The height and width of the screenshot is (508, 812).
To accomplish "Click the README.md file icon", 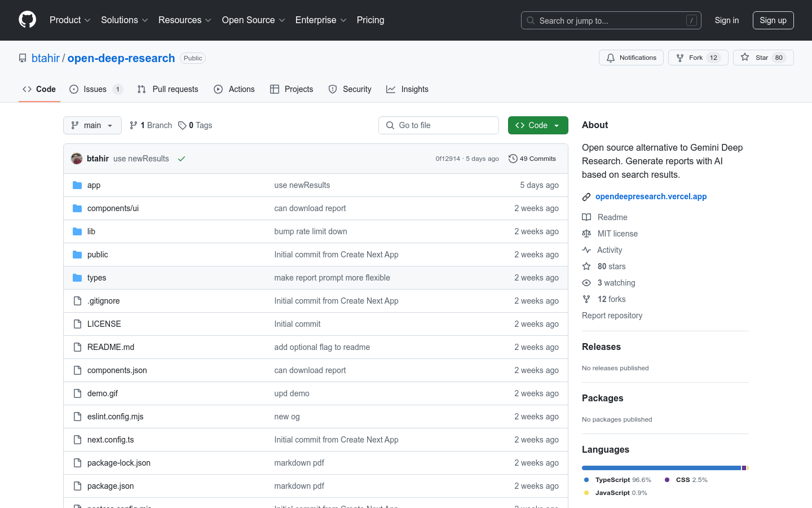I will [77, 347].
